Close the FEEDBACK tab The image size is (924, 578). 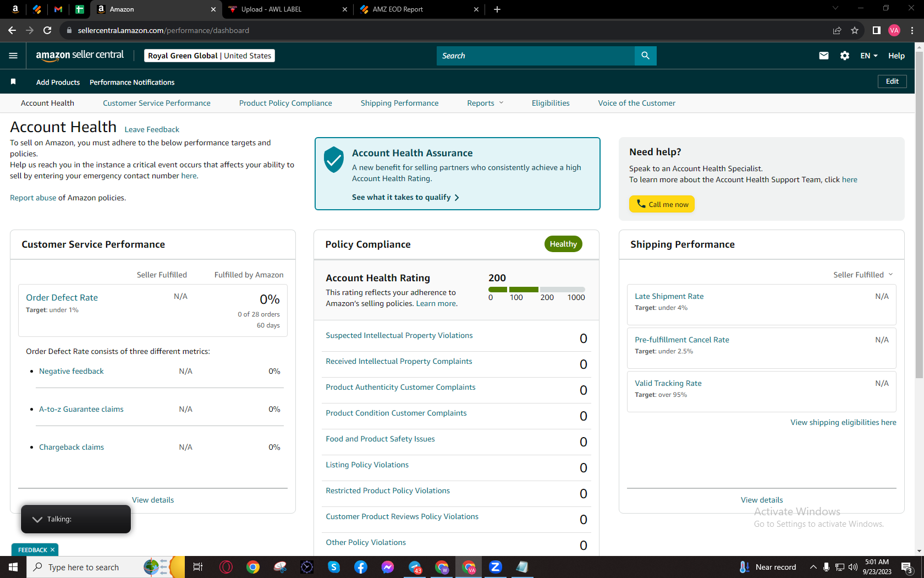coord(52,550)
